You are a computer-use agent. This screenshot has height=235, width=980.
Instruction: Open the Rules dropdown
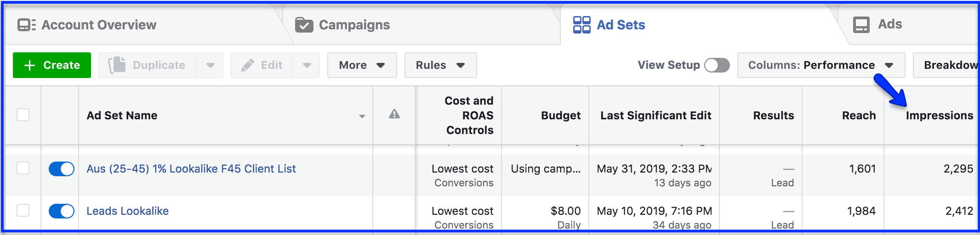pos(440,65)
